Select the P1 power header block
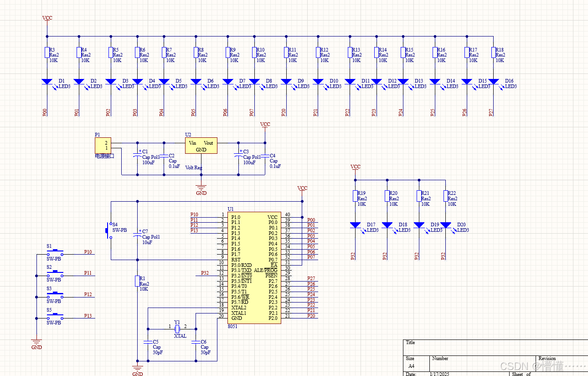 pyautogui.click(x=103, y=146)
